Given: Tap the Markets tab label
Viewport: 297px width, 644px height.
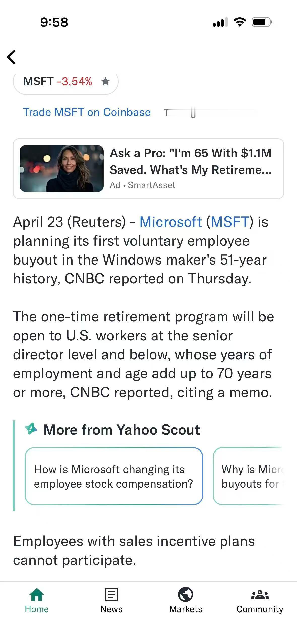Looking at the screenshot, I should point(186,609).
